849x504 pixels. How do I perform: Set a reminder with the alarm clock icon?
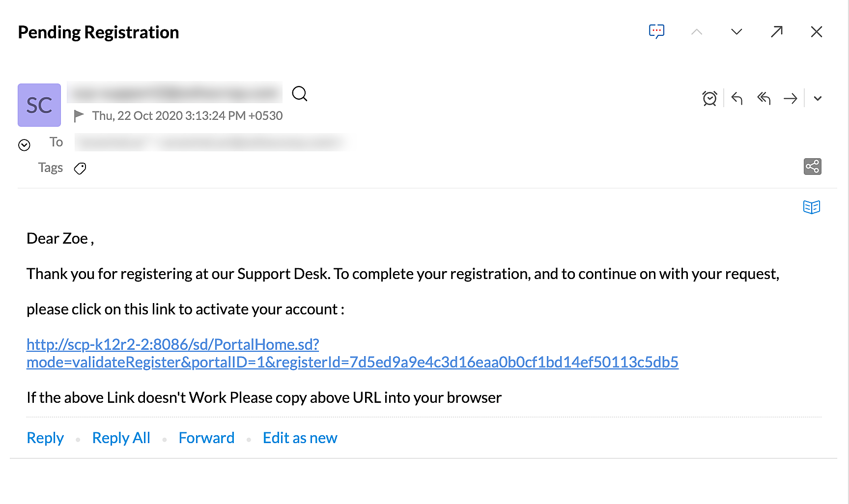point(709,98)
